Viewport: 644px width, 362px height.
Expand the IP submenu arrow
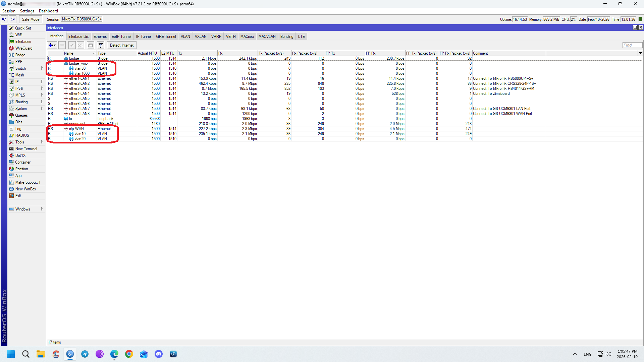tap(42, 81)
